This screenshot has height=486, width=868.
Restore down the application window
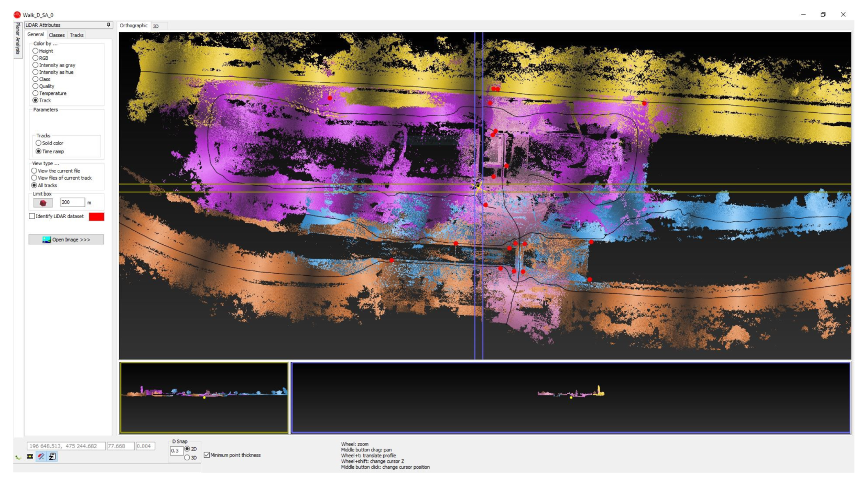pyautogui.click(x=823, y=15)
